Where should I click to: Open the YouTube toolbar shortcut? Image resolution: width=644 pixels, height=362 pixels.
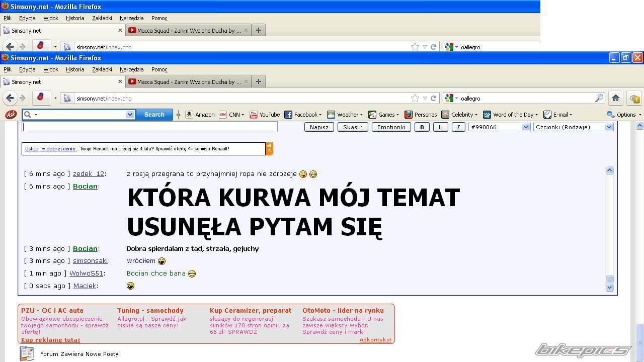pos(265,115)
